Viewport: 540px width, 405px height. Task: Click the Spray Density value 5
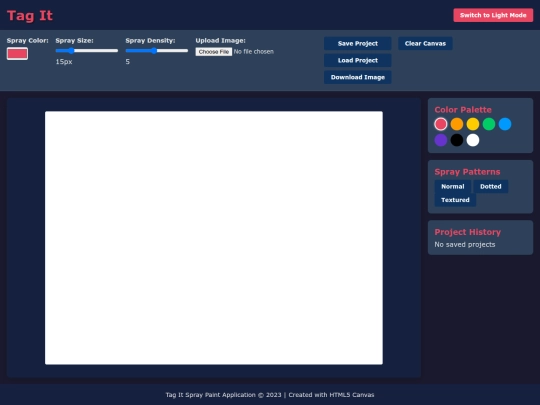pyautogui.click(x=127, y=62)
